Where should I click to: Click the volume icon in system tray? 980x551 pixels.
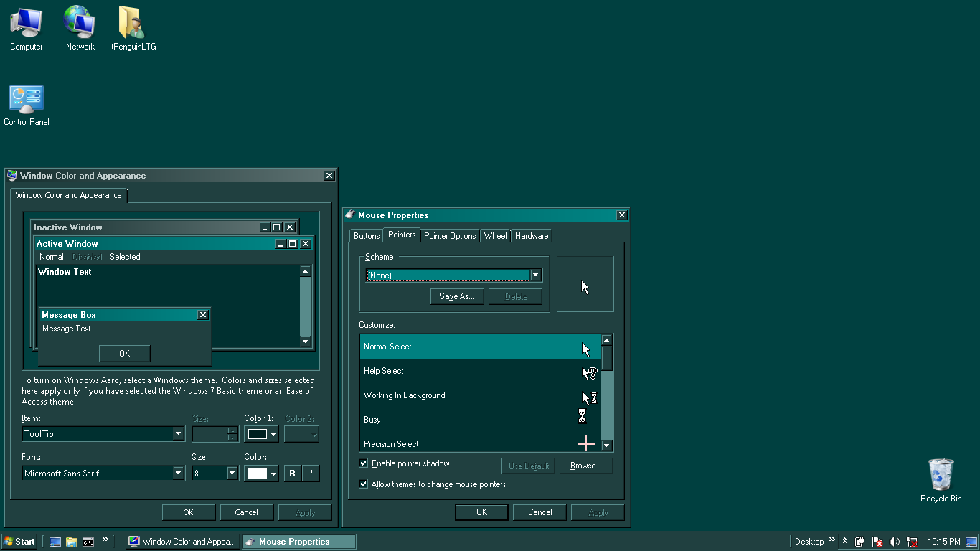click(895, 542)
